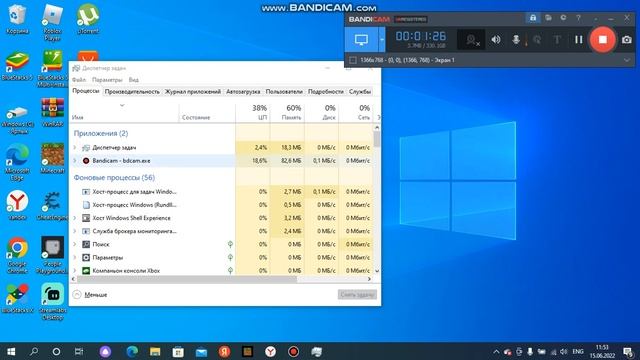Click the Снять задачу button
640x360 pixels.
[x=357, y=294]
